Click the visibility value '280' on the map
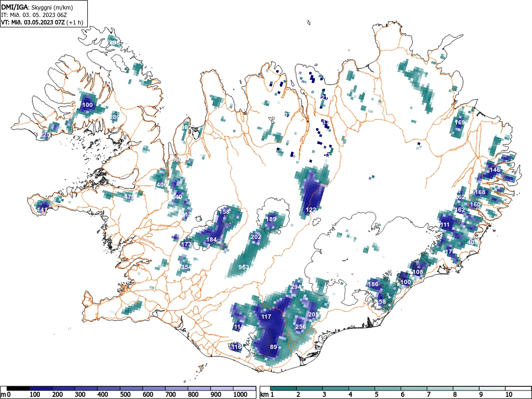This screenshot has height=399, width=532. pos(115,118)
